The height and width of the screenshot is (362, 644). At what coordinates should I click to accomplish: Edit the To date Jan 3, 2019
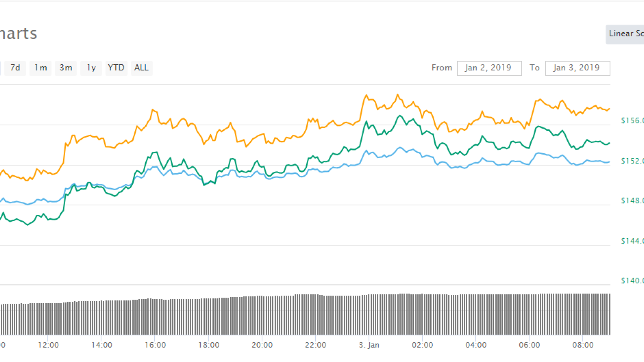pos(578,68)
